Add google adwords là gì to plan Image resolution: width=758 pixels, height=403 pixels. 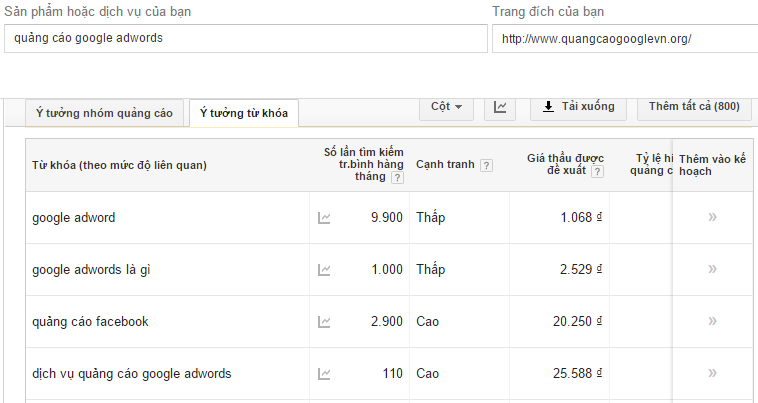[x=712, y=269]
